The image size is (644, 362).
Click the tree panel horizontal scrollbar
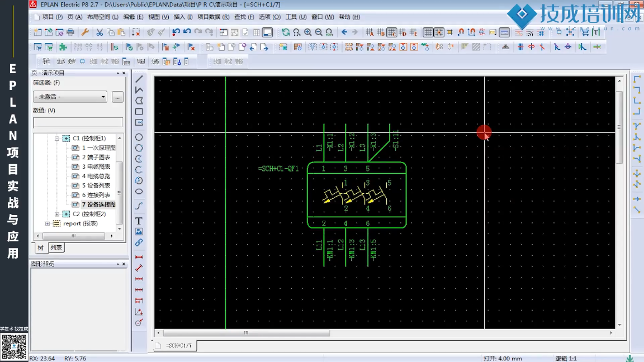(74, 236)
